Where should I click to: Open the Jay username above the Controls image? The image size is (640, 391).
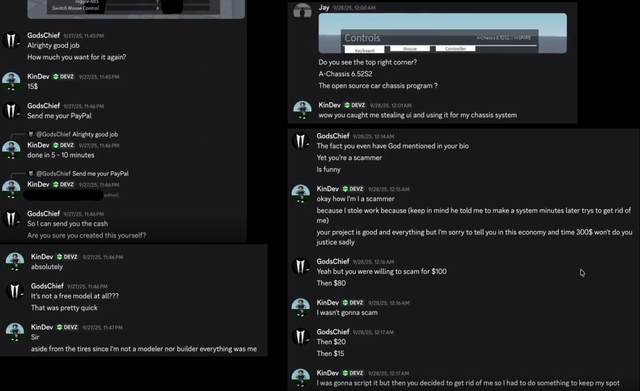(324, 7)
